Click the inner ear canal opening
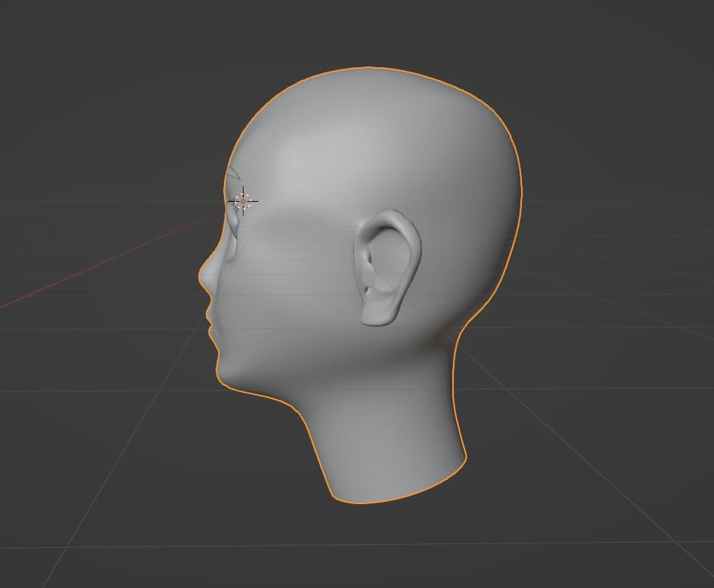 tap(369, 283)
